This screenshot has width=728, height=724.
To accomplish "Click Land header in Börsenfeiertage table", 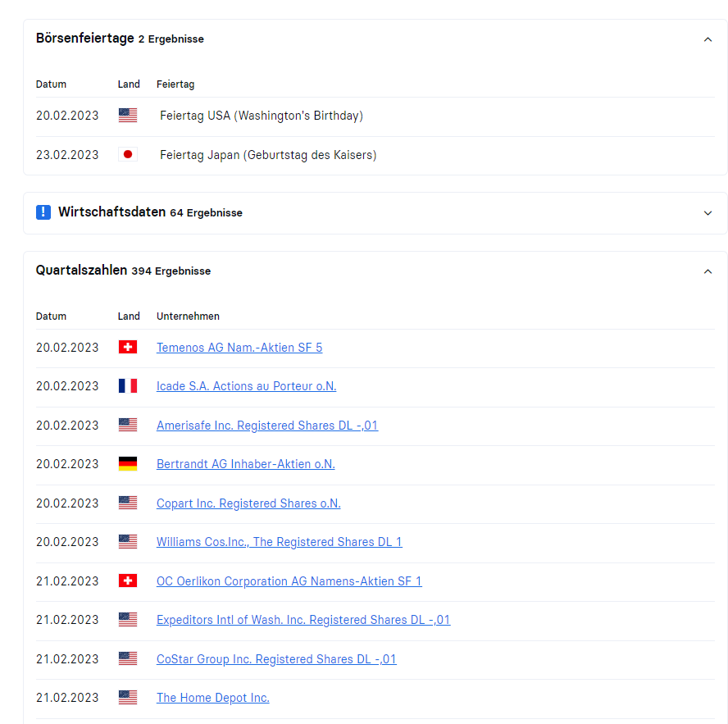I will (x=129, y=84).
